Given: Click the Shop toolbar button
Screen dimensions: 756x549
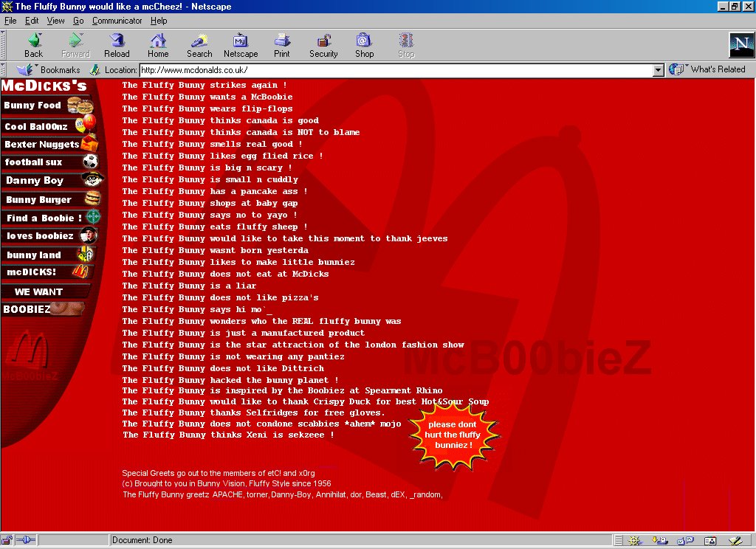Looking at the screenshot, I should (x=365, y=45).
